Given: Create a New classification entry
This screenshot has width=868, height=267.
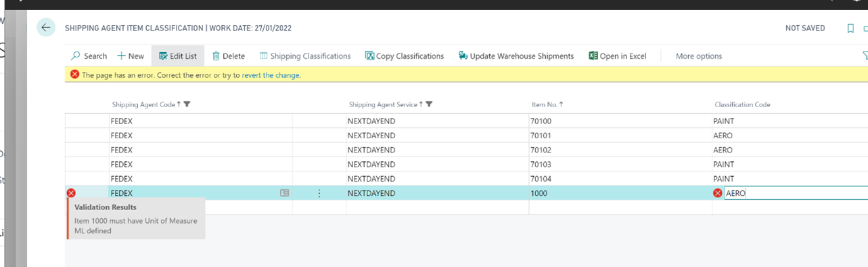Looking at the screenshot, I should [x=131, y=56].
